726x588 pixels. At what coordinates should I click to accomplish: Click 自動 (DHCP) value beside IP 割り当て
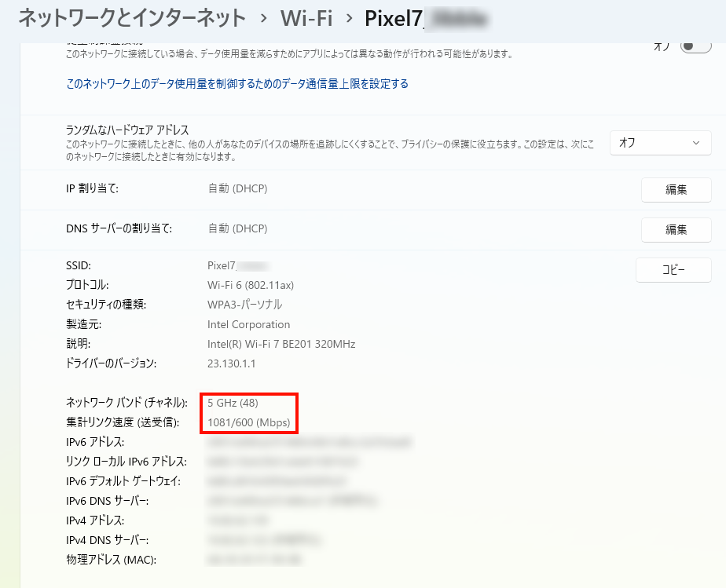pos(237,188)
